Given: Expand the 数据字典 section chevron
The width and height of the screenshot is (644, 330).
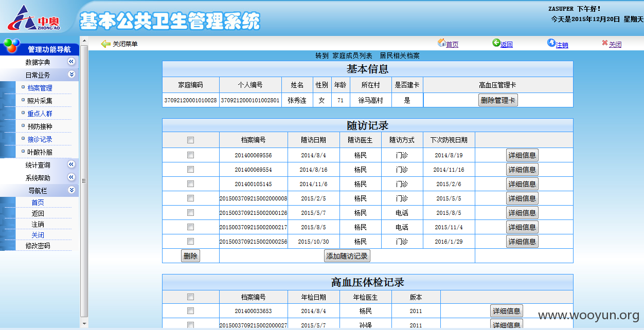Looking at the screenshot, I should (71, 62).
